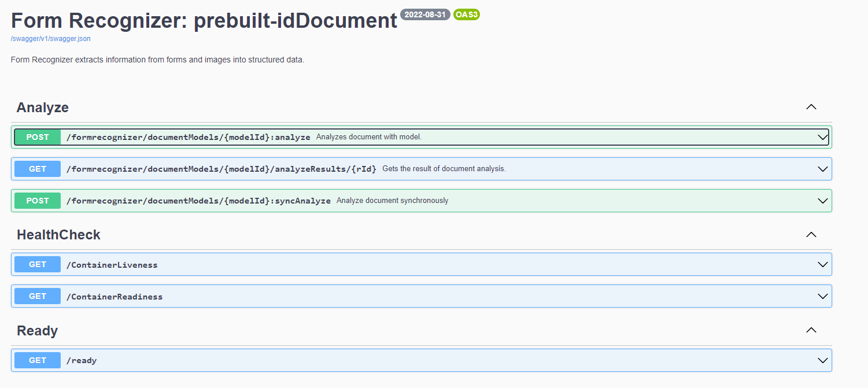Open the ContainerLiveness endpoint chevron

coord(822,264)
